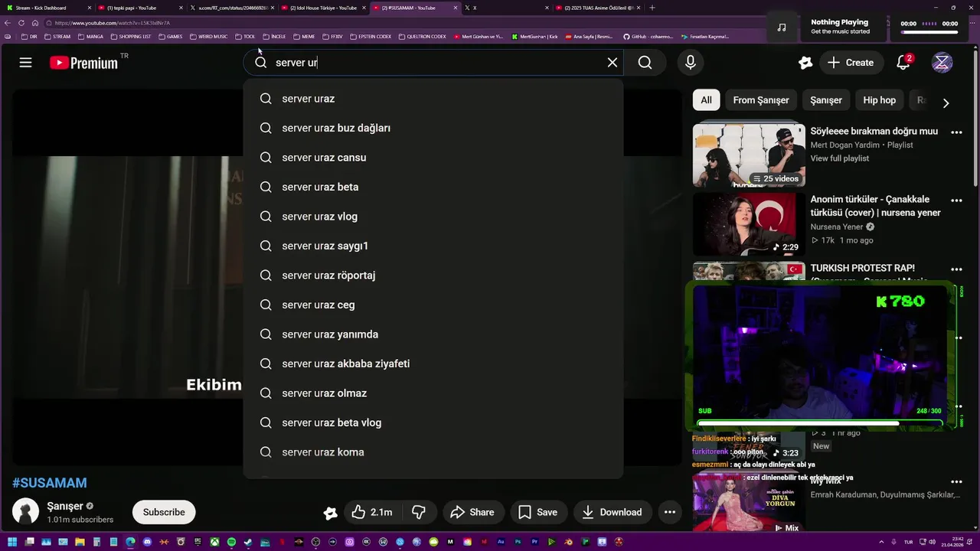Open the Windows Start menu
The width and height of the screenshot is (980, 551).
coord(11,542)
